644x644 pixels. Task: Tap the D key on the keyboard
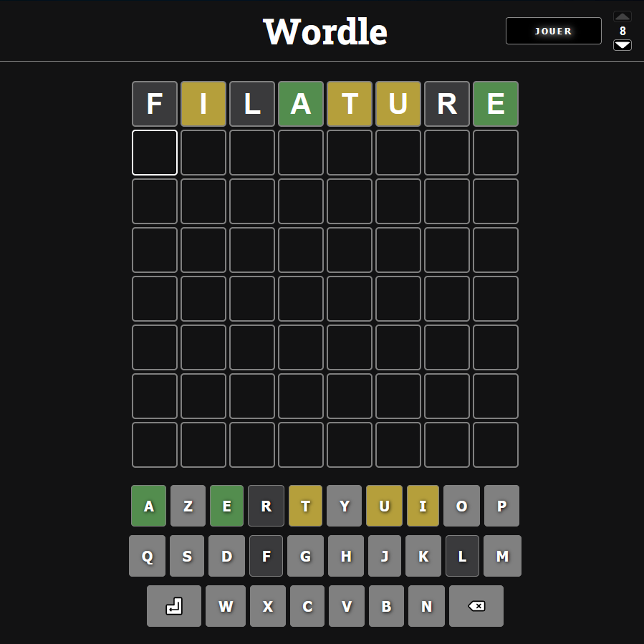click(226, 556)
